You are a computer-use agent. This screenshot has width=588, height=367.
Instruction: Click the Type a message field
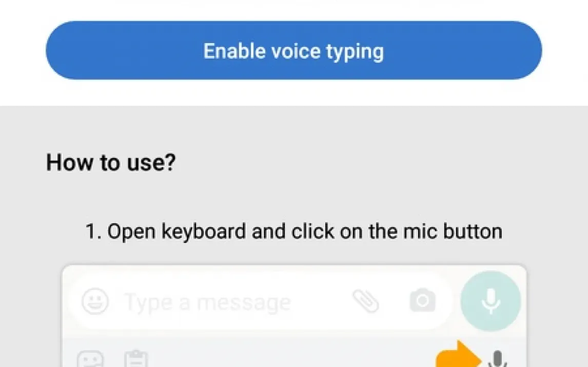click(260, 301)
